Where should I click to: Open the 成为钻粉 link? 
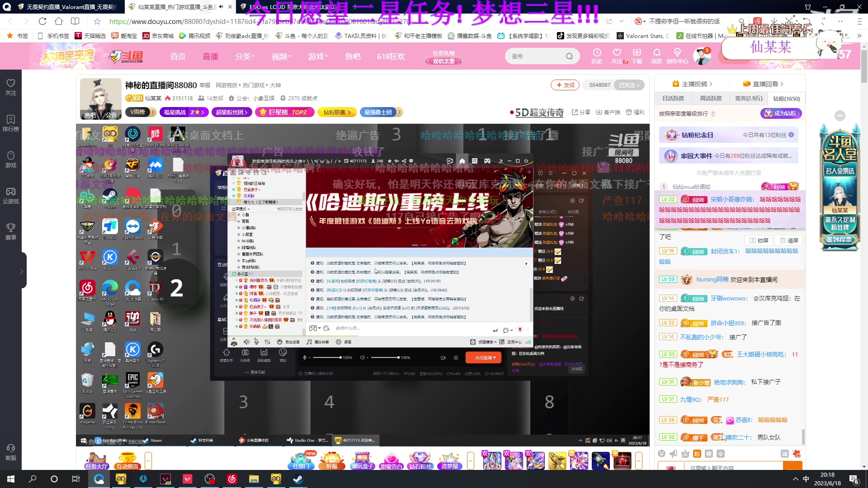782,114
